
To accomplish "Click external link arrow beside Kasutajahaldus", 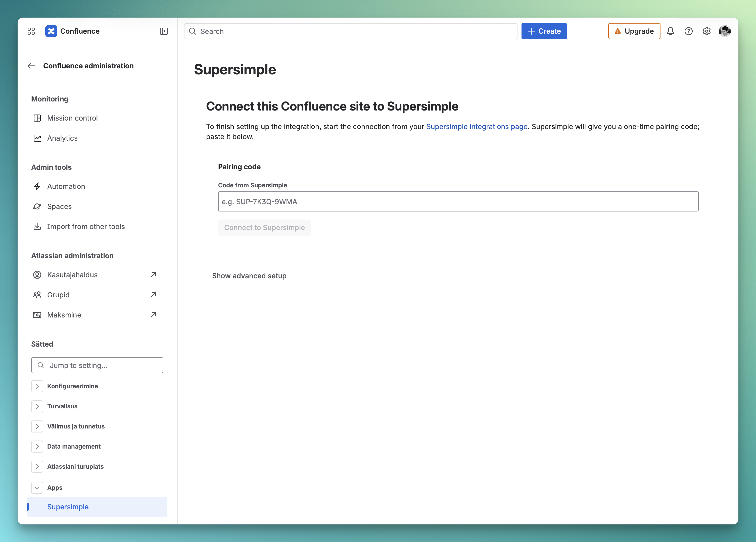I will tap(153, 275).
